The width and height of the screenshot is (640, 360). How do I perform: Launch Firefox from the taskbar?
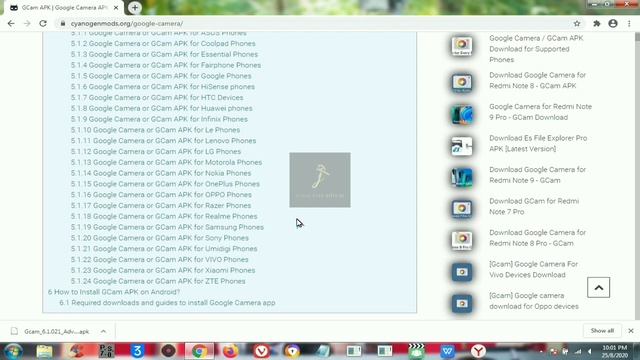230,351
